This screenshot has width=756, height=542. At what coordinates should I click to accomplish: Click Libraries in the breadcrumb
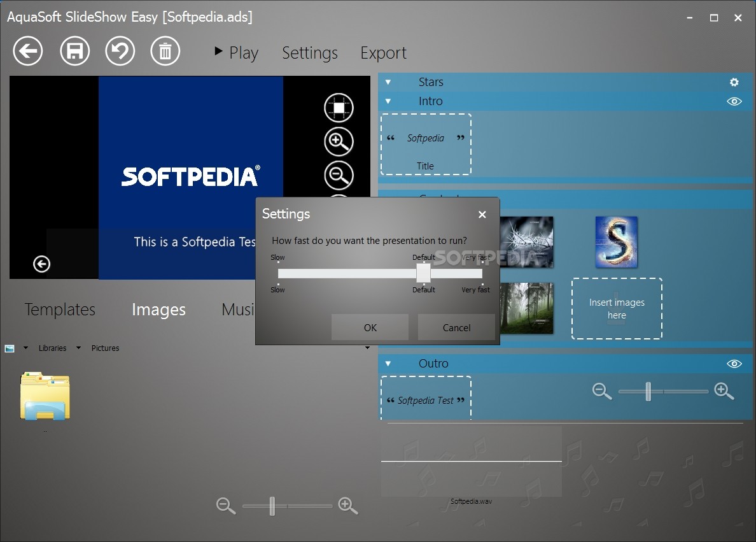coord(53,348)
